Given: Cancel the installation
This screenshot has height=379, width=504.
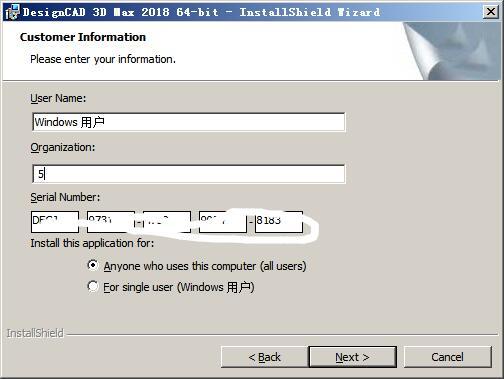Looking at the screenshot, I should click(448, 357).
